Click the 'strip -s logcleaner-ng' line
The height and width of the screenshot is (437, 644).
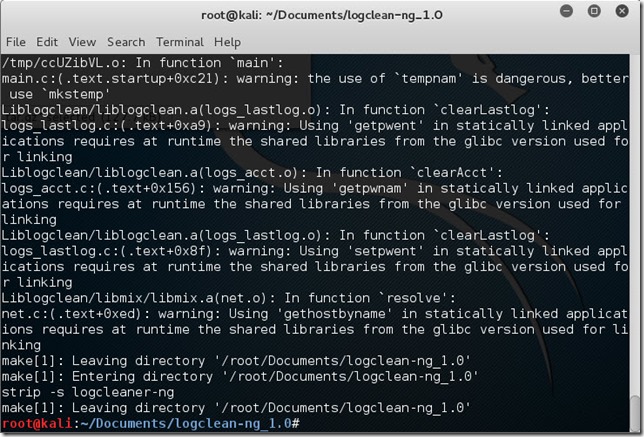point(88,392)
